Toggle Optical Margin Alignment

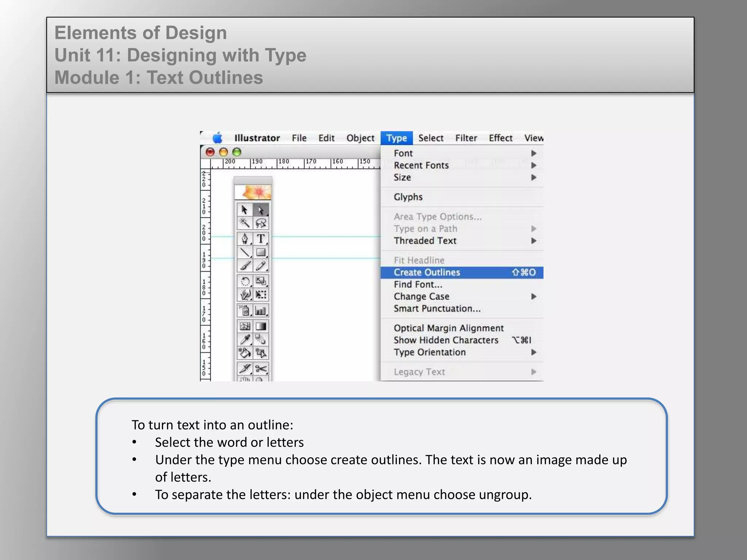click(462, 328)
